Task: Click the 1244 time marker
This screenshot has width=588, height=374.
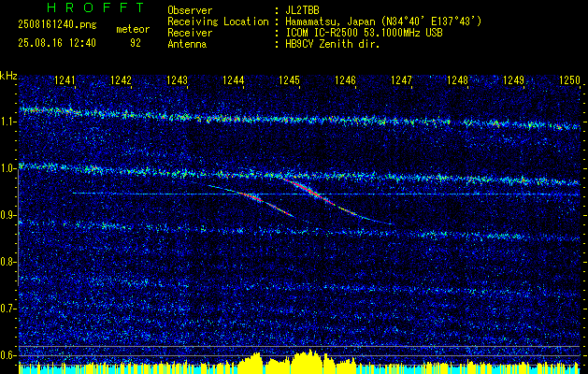Action: 234,80
